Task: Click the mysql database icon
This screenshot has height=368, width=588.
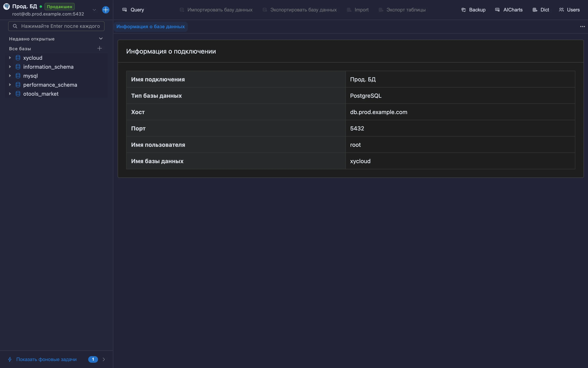Action: click(18, 76)
